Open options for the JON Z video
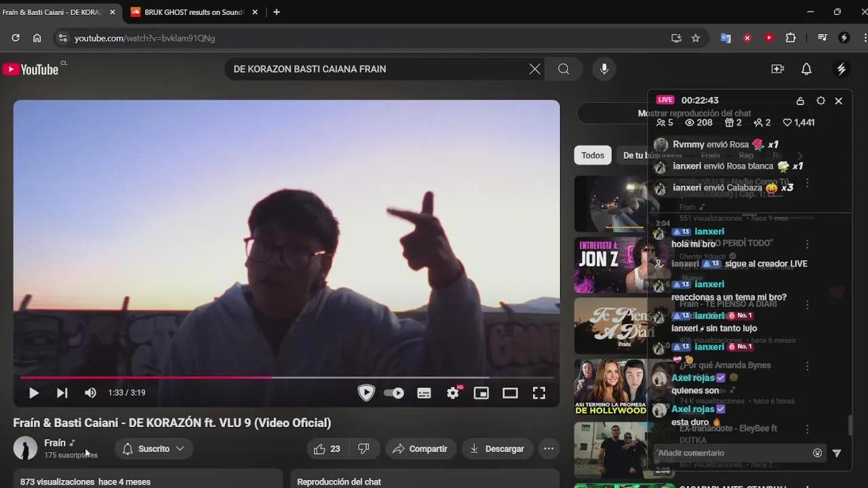Image resolution: width=868 pixels, height=488 pixels. [807, 244]
